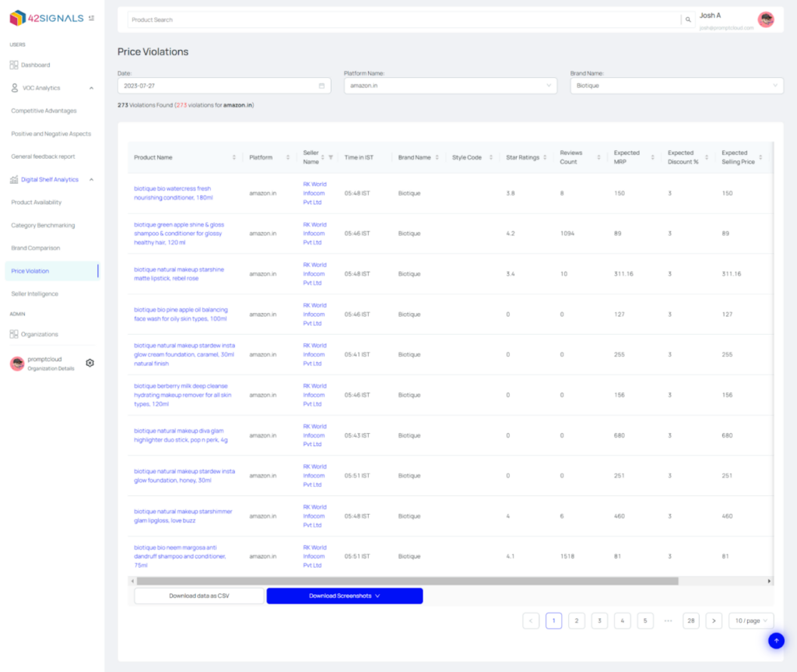
Task: Sort by Platform column
Action: pos(288,157)
